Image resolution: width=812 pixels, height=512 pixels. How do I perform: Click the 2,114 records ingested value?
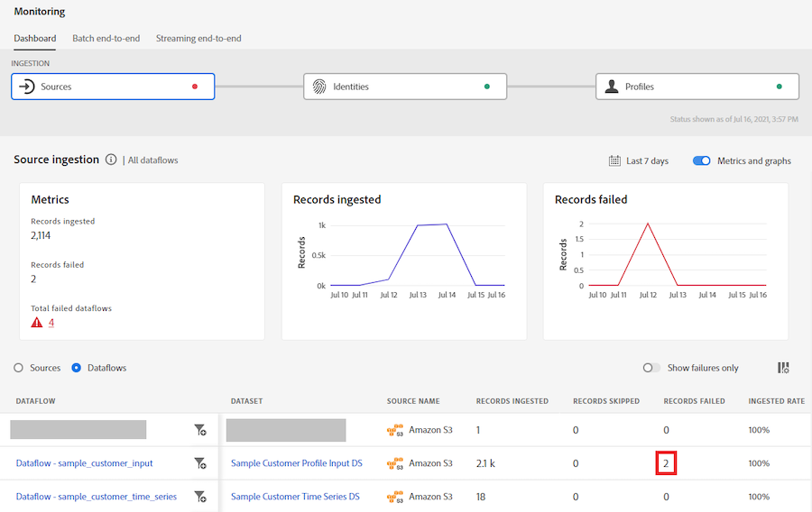(41, 236)
